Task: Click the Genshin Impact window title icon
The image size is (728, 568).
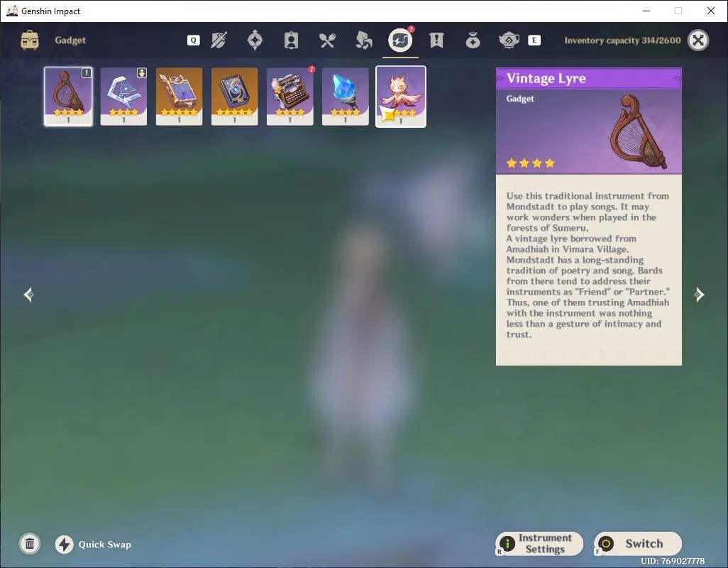Action: pos(11,11)
